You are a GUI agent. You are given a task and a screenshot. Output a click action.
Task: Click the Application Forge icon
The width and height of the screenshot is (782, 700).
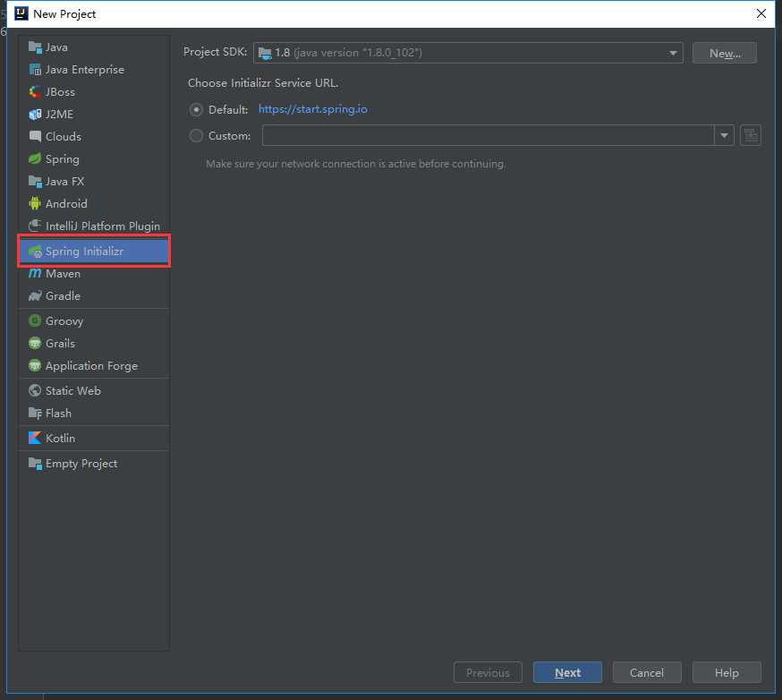click(35, 366)
